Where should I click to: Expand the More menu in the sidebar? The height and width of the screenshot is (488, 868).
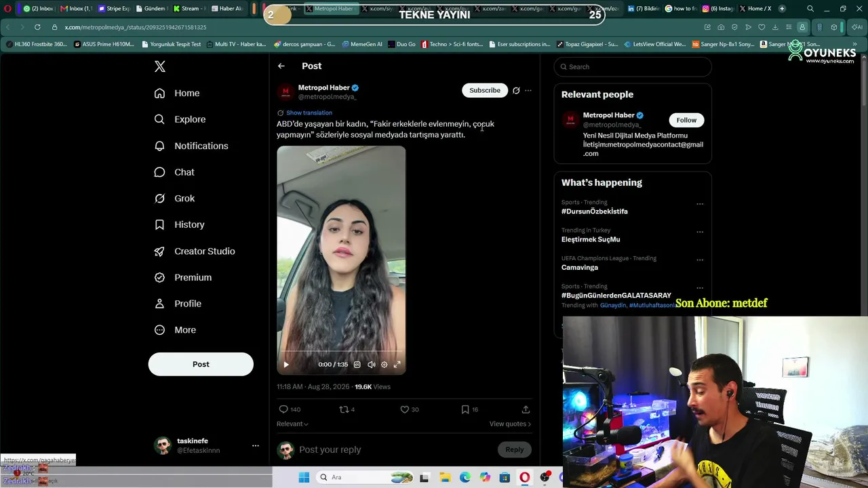(x=175, y=330)
